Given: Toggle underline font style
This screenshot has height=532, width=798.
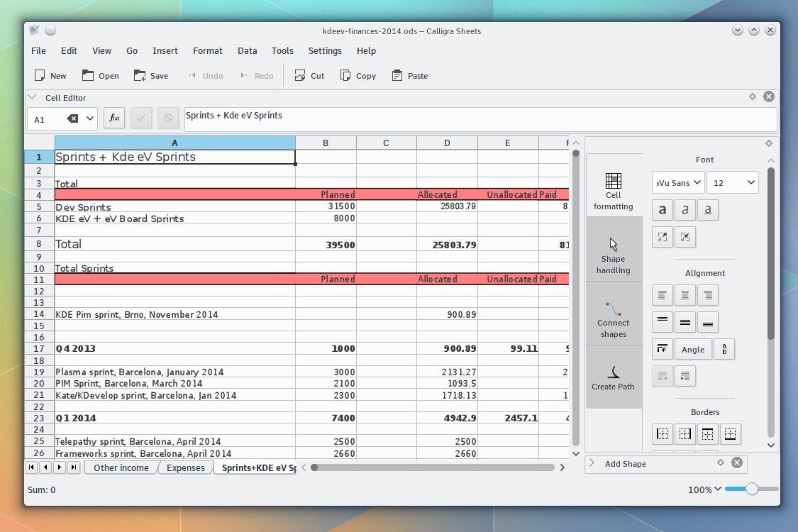Looking at the screenshot, I should click(707, 210).
